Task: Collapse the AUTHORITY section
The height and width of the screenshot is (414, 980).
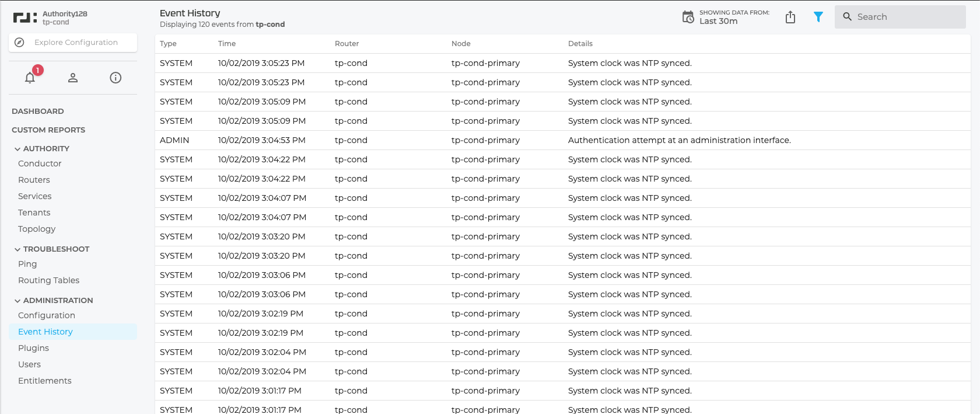Action: 17,149
